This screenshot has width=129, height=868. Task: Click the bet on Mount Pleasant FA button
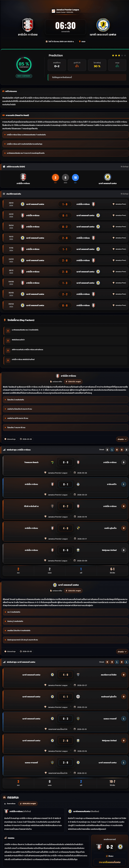tap(110, 862)
